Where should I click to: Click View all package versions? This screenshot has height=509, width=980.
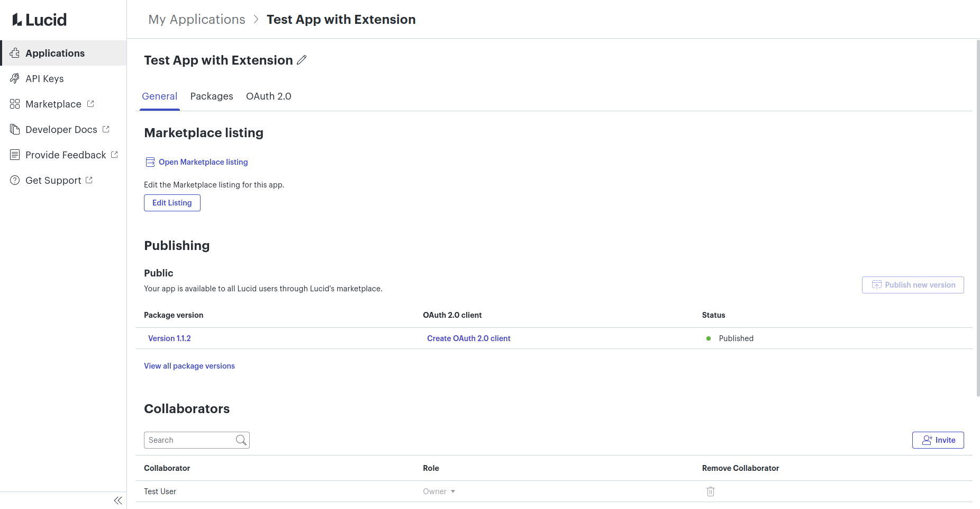(x=189, y=366)
